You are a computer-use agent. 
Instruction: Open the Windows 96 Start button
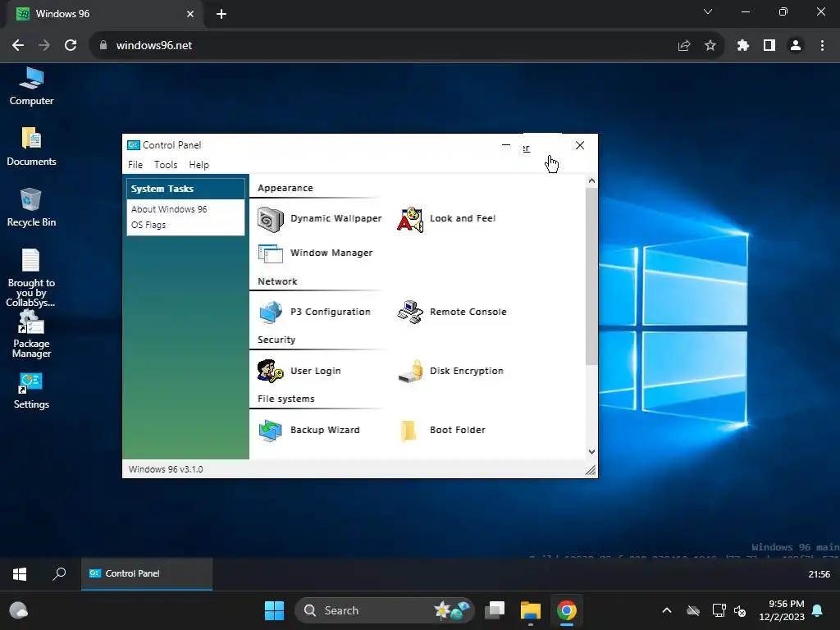(x=20, y=574)
